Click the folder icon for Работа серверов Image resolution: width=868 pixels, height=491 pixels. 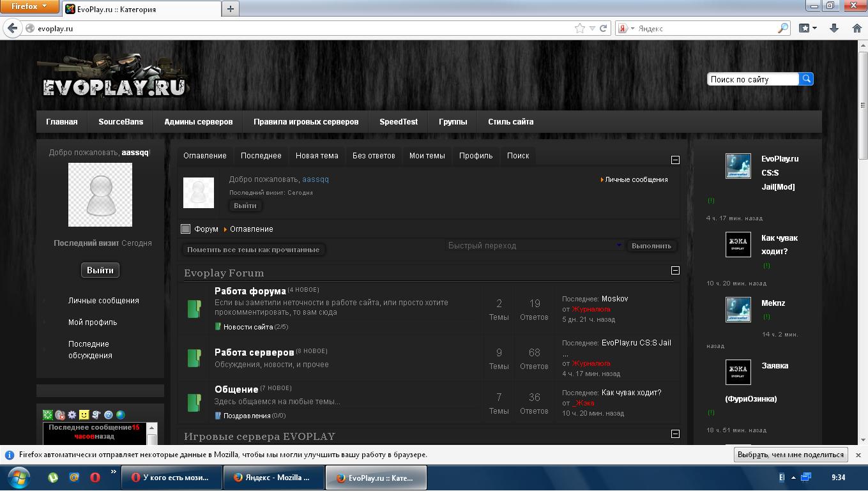tap(194, 358)
